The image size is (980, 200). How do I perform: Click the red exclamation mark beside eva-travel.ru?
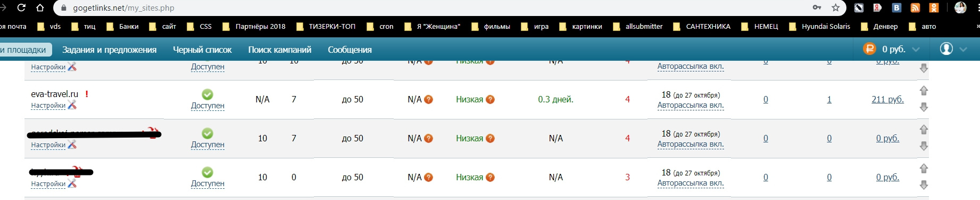pos(86,94)
